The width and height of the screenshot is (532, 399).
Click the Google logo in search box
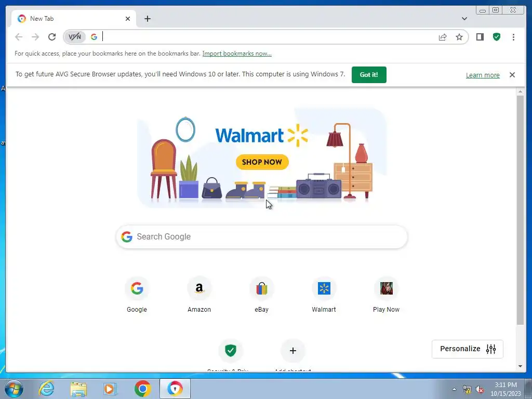127,237
